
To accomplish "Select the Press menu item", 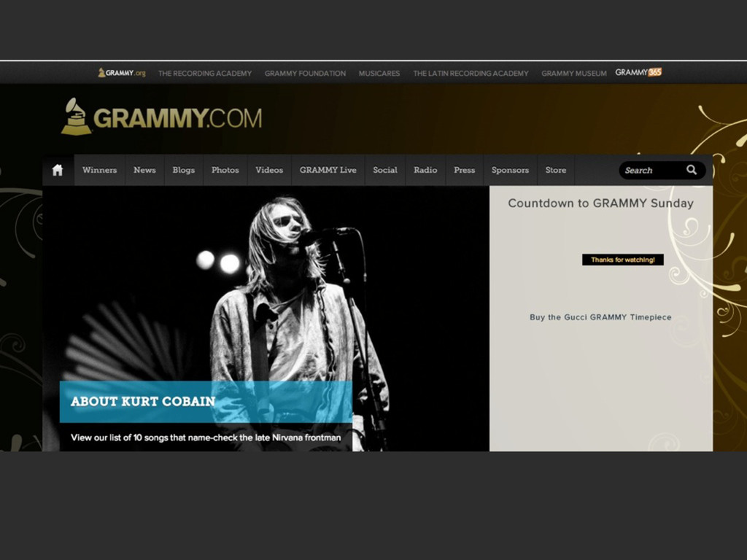I will (465, 170).
